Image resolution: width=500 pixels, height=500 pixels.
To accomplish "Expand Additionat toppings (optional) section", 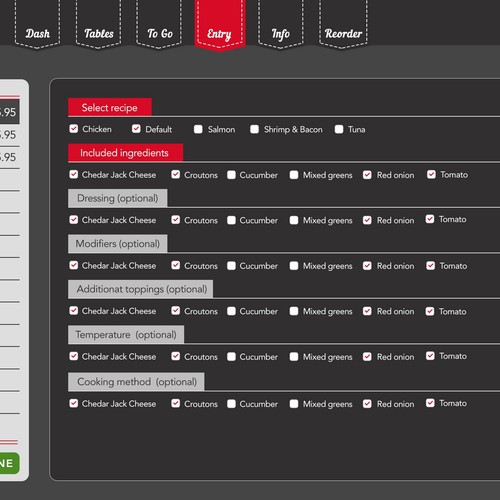I will tap(140, 289).
